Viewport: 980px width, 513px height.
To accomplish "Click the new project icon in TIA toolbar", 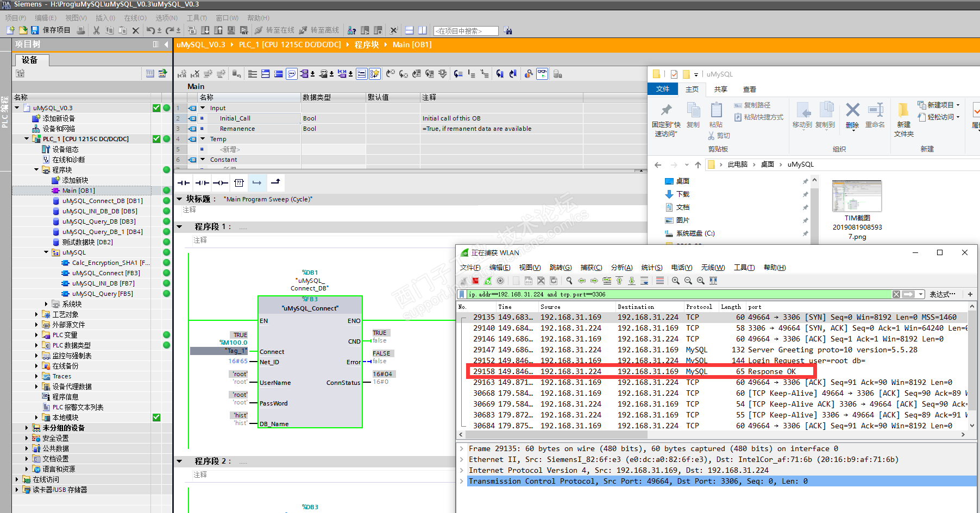I will 10,30.
